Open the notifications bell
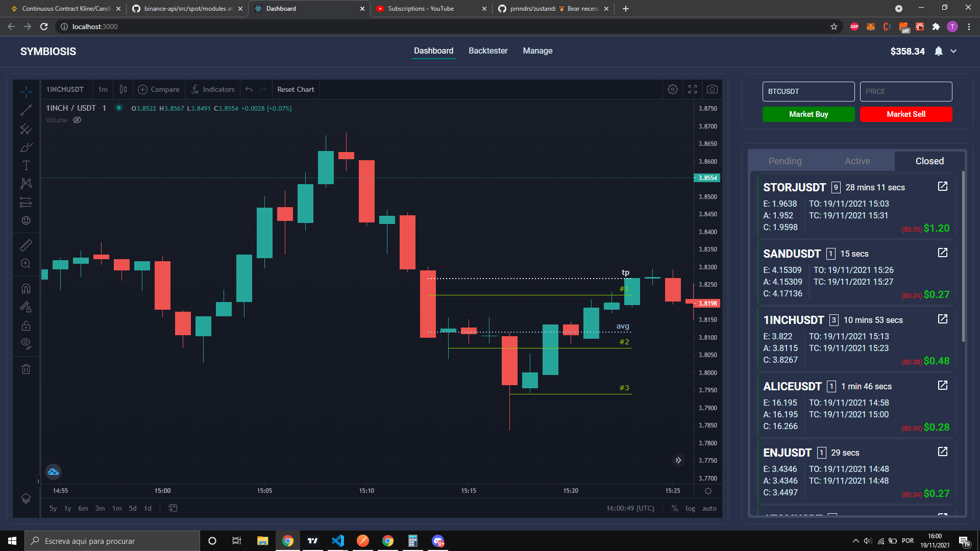The image size is (980, 551). click(x=938, y=51)
